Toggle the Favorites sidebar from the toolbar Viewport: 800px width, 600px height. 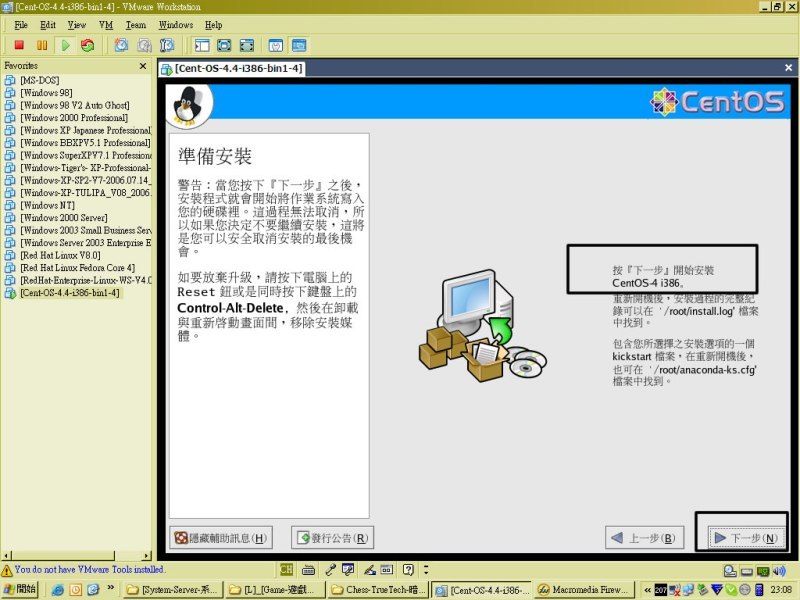pyautogui.click(x=202, y=45)
